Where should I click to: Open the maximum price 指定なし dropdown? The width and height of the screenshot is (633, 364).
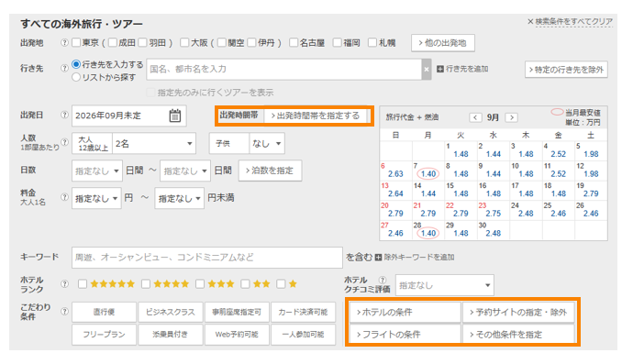pyautogui.click(x=179, y=198)
